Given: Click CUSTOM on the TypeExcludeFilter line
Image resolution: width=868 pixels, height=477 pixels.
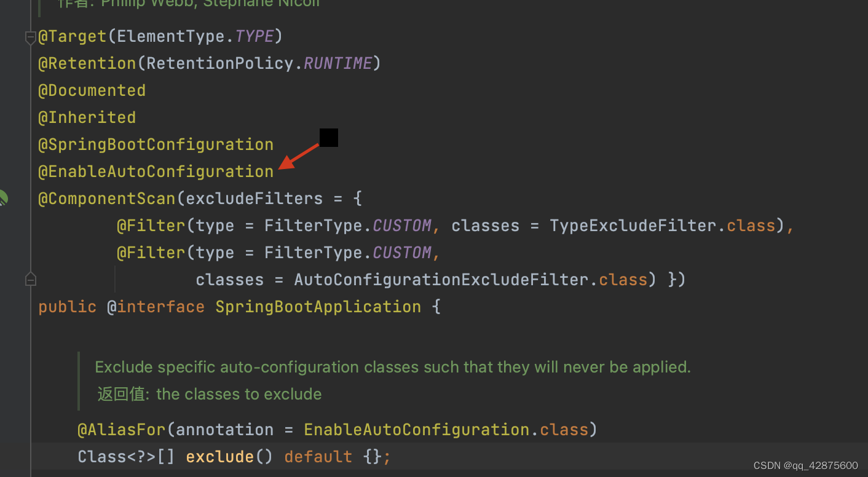Looking at the screenshot, I should coord(402,226).
